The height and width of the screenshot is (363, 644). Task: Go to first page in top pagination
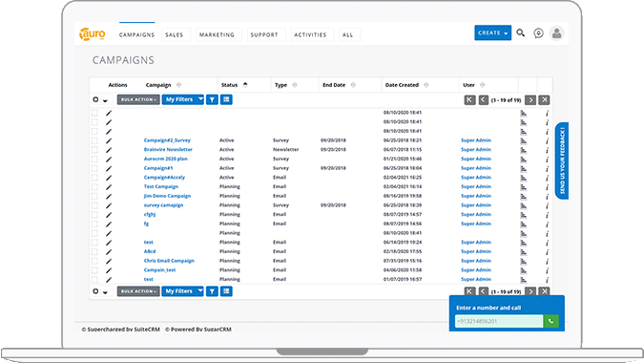(469, 100)
